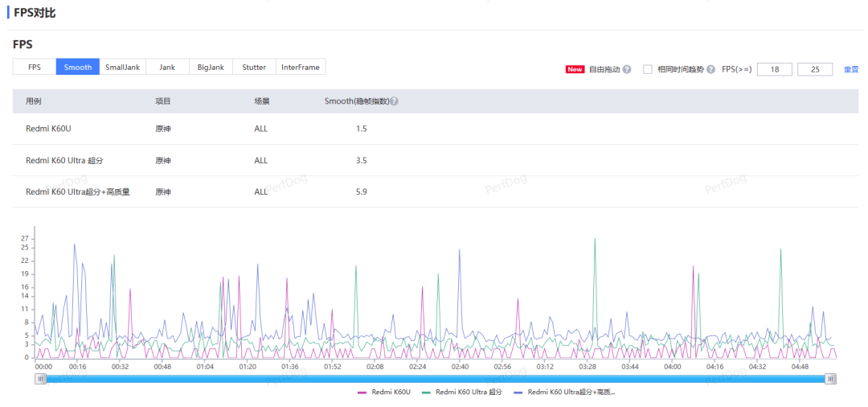Screen dimensions: 868x407
Task: Switch to the SmallJank tab
Action: click(x=122, y=67)
